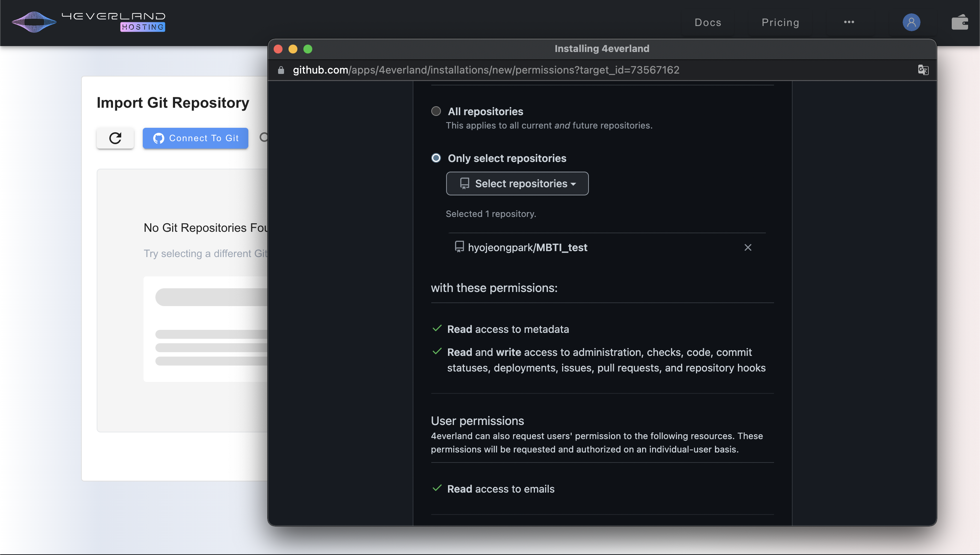Expand the Select repositories dropdown
Screen dimensions: 980x555
coord(517,184)
